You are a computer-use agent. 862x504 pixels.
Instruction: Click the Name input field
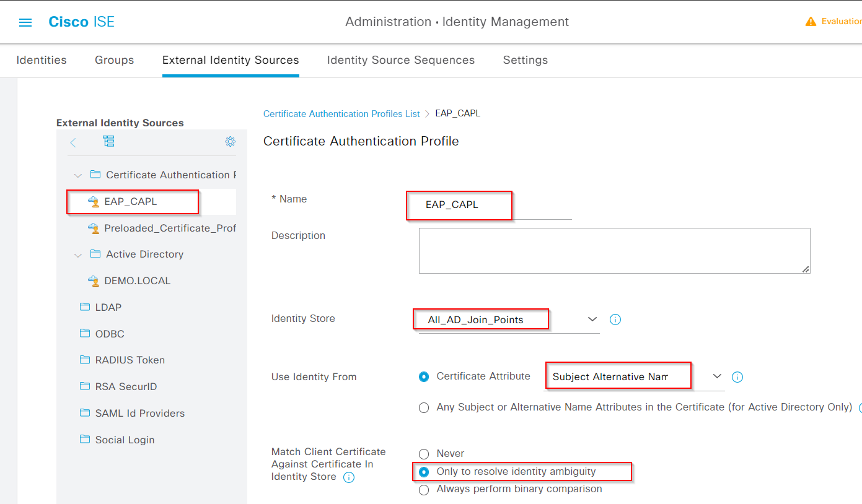(496, 205)
